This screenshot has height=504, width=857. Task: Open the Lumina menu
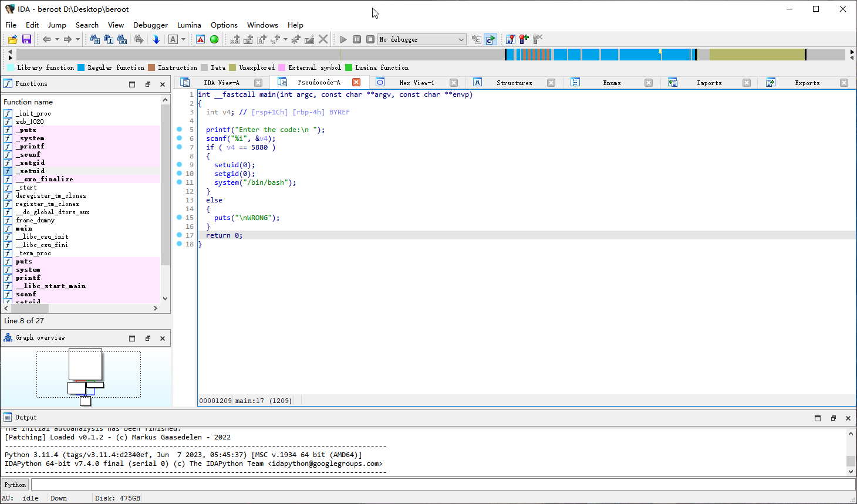click(189, 25)
